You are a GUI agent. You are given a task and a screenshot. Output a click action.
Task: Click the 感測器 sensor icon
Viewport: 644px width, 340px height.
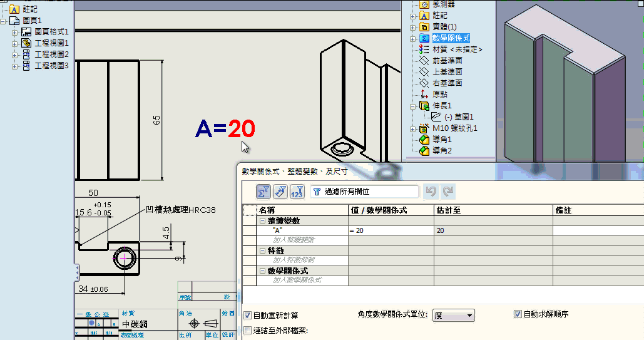(x=424, y=4)
